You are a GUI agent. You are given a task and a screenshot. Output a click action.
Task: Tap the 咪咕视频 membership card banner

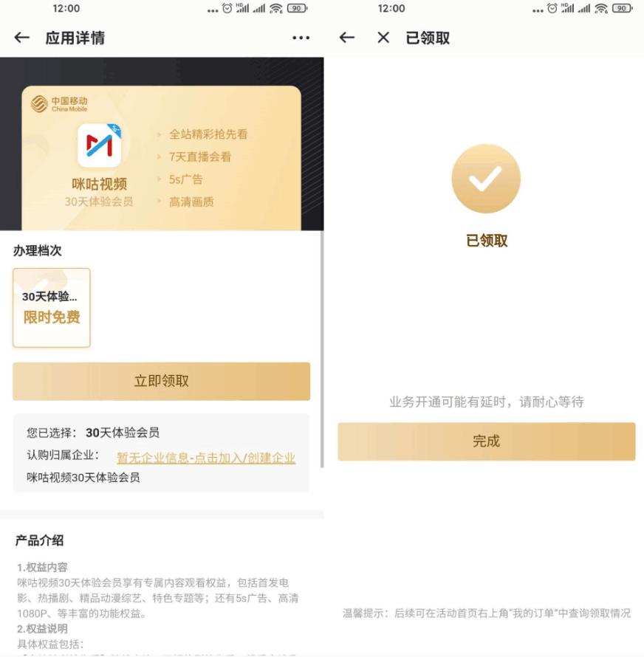[x=162, y=158]
